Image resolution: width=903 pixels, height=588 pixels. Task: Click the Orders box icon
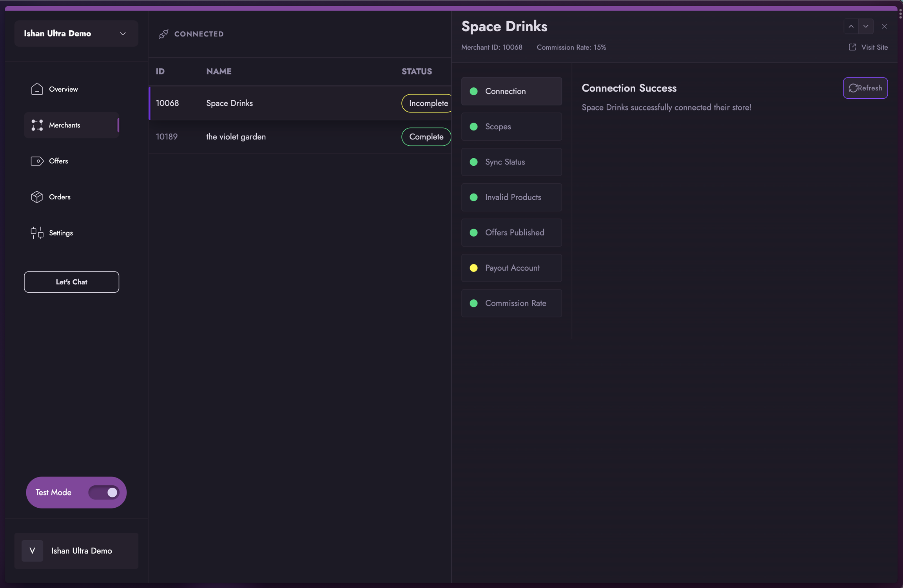(x=37, y=197)
